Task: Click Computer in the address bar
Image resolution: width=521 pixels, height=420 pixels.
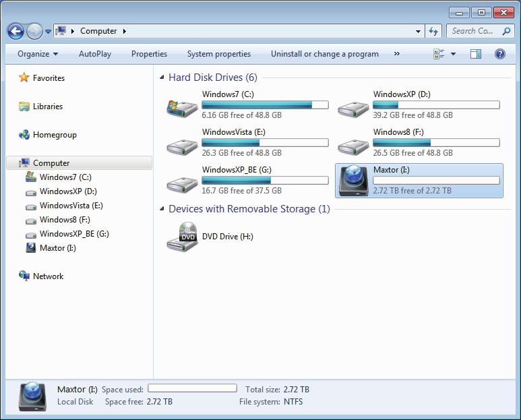Action: [x=98, y=31]
